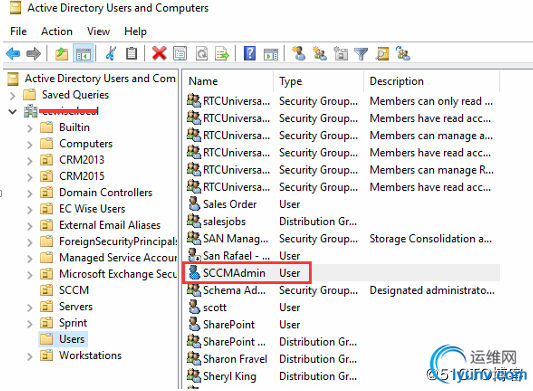Click the Refresh toolbar icon

click(202, 53)
